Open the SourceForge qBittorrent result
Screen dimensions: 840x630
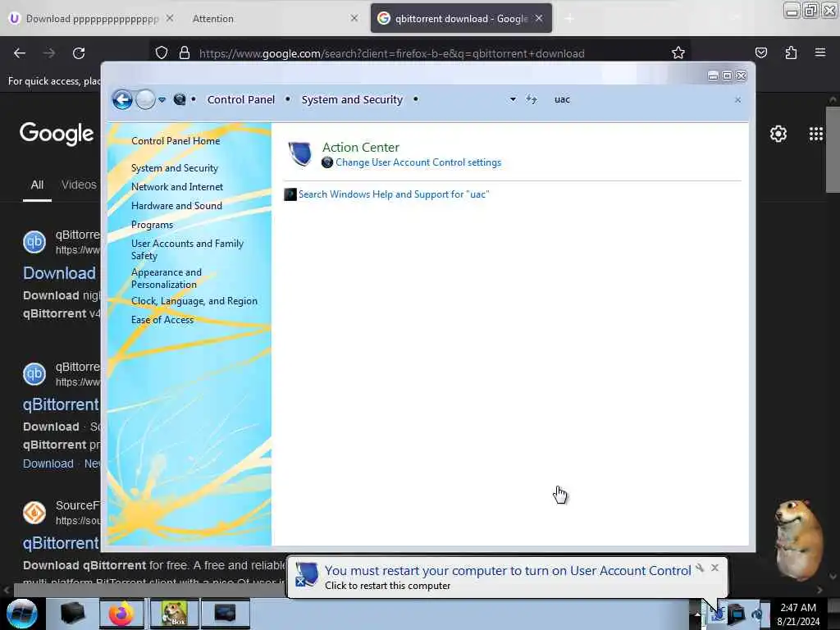coord(61,543)
